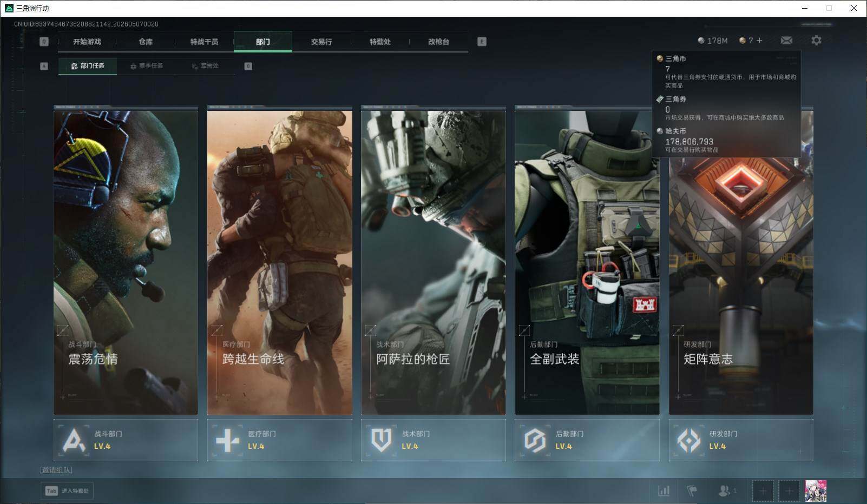Click the 战术部门 shield emblem icon
The image size is (867, 504).
(382, 440)
